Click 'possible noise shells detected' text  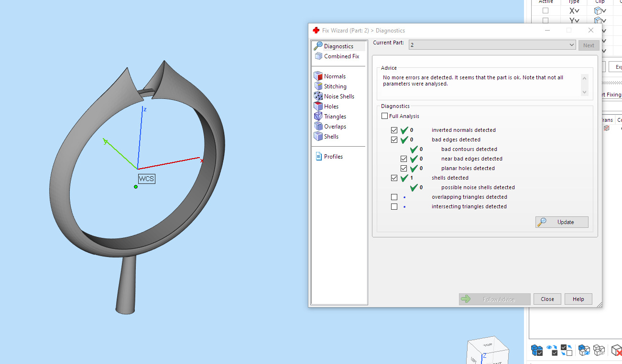coord(478,187)
